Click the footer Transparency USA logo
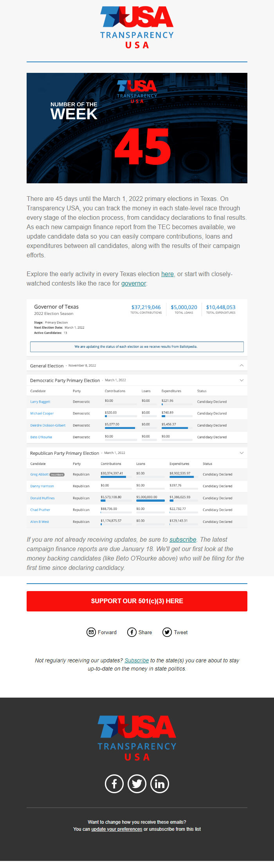Image resolution: width=274 pixels, height=868 pixels. (137, 738)
